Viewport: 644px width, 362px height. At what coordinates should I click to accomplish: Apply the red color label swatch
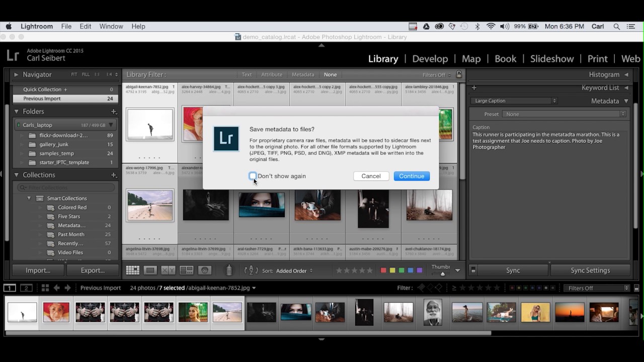pyautogui.click(x=383, y=270)
